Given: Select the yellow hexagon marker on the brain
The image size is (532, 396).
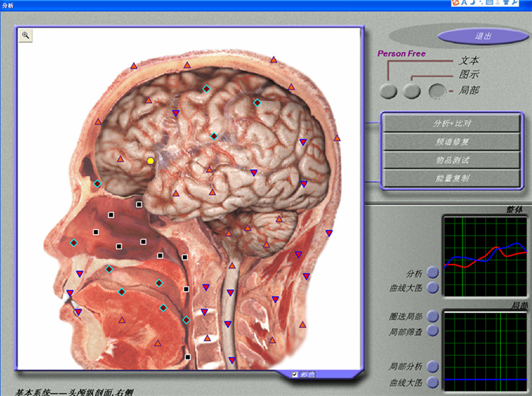Looking at the screenshot, I should coord(150,161).
